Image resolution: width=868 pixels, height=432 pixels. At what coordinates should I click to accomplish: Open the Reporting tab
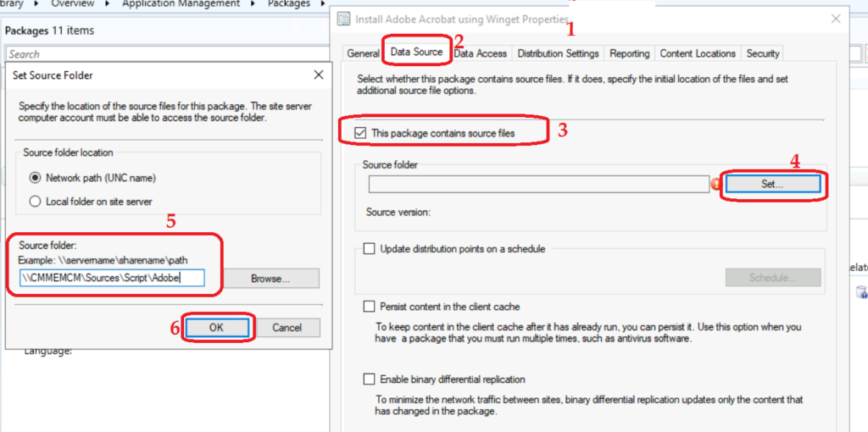click(x=630, y=53)
